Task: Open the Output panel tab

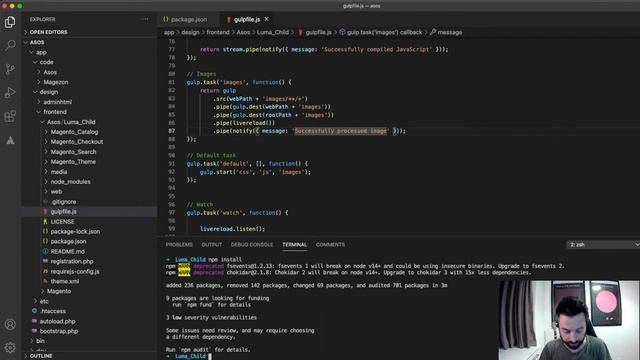Action: click(211, 244)
